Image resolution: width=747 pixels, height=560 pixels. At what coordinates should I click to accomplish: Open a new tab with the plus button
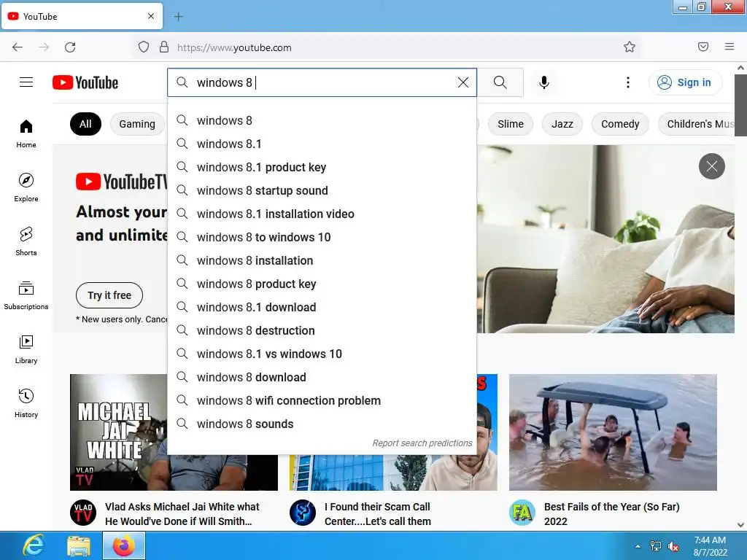point(178,17)
